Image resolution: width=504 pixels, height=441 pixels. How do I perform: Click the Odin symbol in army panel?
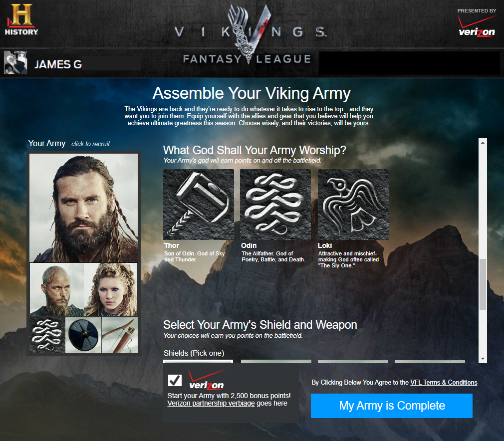coord(47,335)
